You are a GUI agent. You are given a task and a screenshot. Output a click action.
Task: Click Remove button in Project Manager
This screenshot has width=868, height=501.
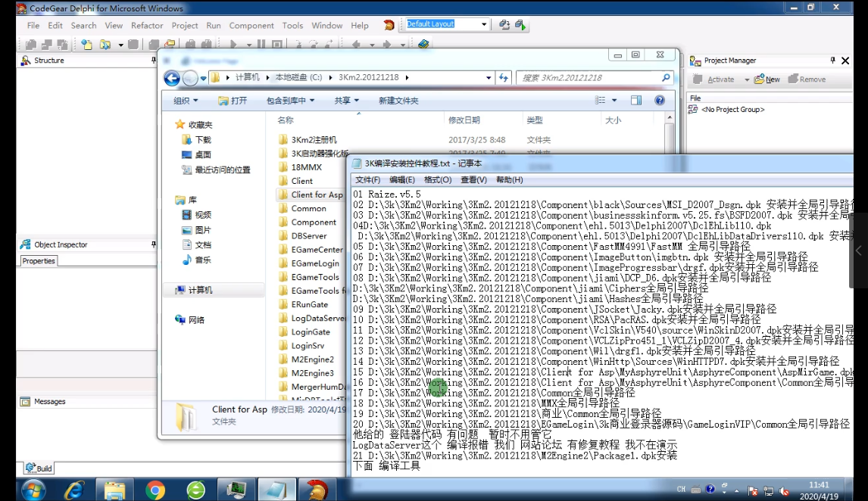(807, 79)
